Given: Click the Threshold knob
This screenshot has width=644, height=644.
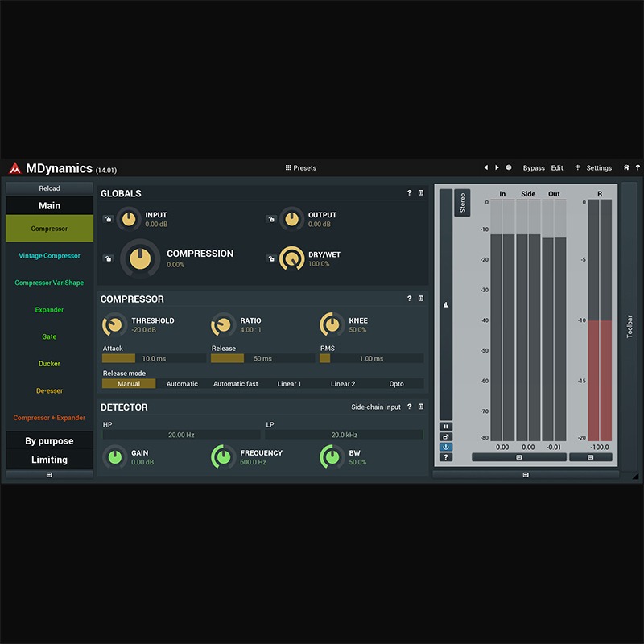Looking at the screenshot, I should (114, 325).
